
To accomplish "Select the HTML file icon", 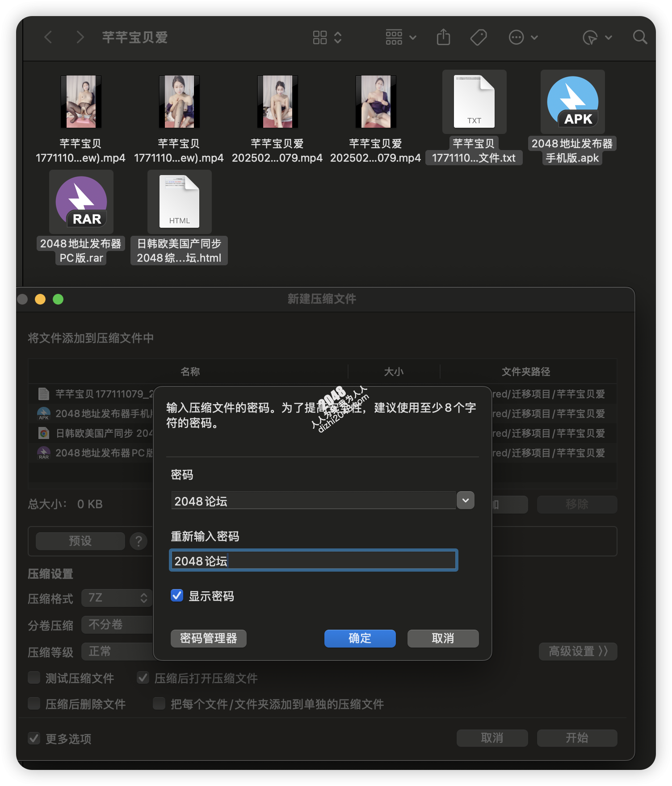I will click(x=179, y=202).
